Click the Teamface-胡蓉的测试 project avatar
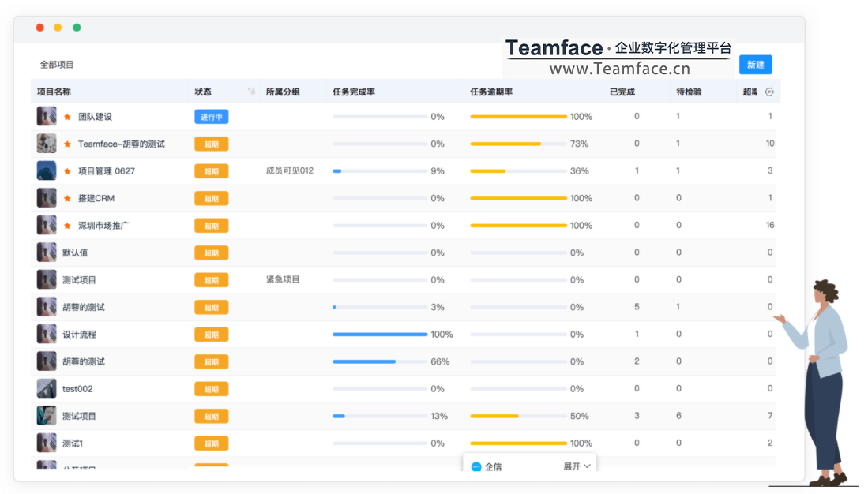The width and height of the screenshot is (868, 494). click(47, 144)
